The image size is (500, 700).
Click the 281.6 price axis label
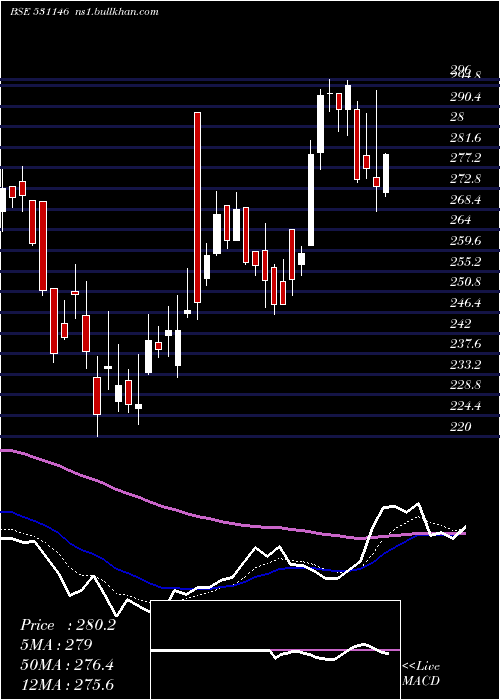(466, 138)
